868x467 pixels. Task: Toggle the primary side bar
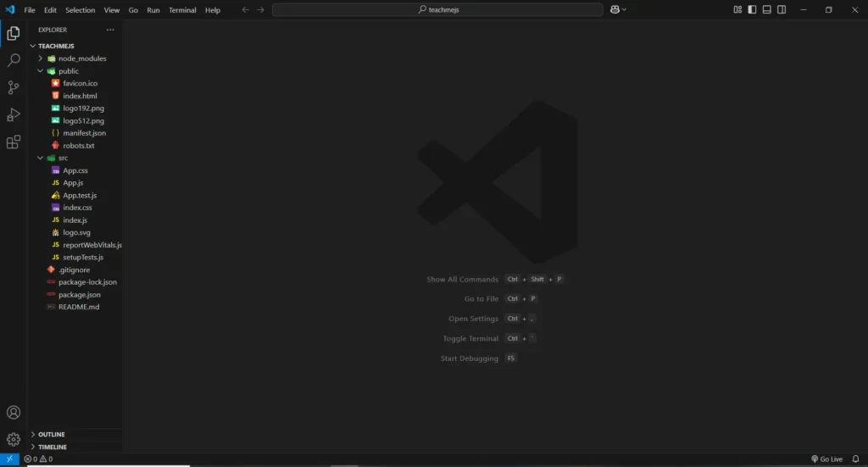pyautogui.click(x=752, y=9)
